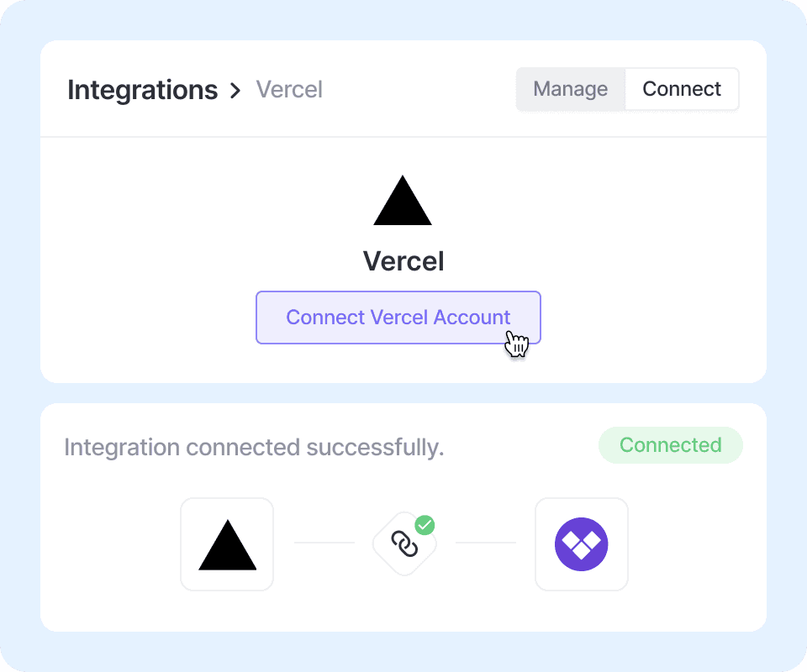Select the Connect tab
Viewport: 807px width, 672px height.
682,89
